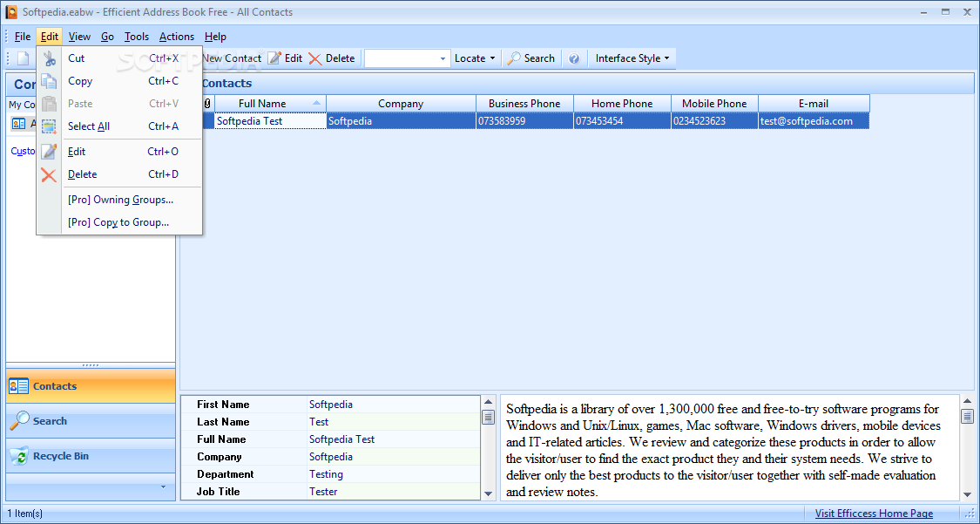Click the red Delete X icon in menu

tap(49, 174)
